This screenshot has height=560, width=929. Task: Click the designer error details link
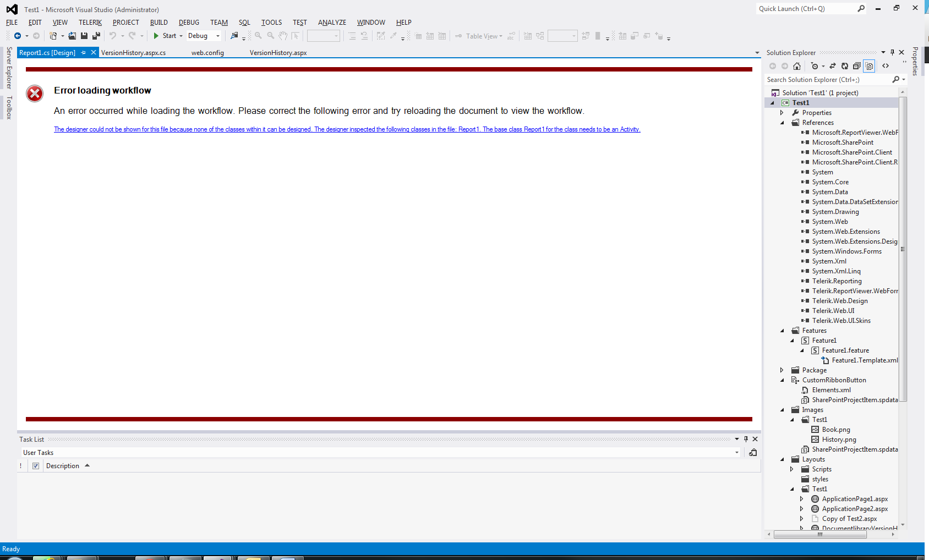tap(347, 129)
